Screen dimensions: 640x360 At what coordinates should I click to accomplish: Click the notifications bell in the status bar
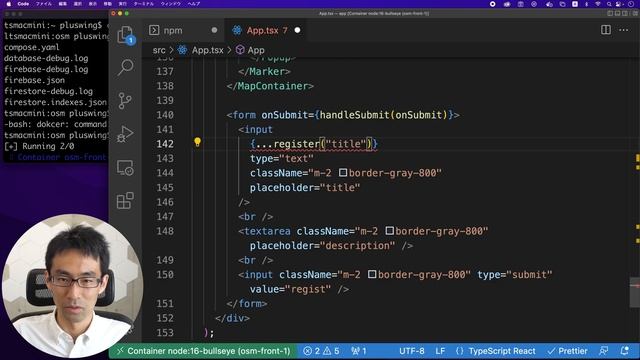coord(624,351)
